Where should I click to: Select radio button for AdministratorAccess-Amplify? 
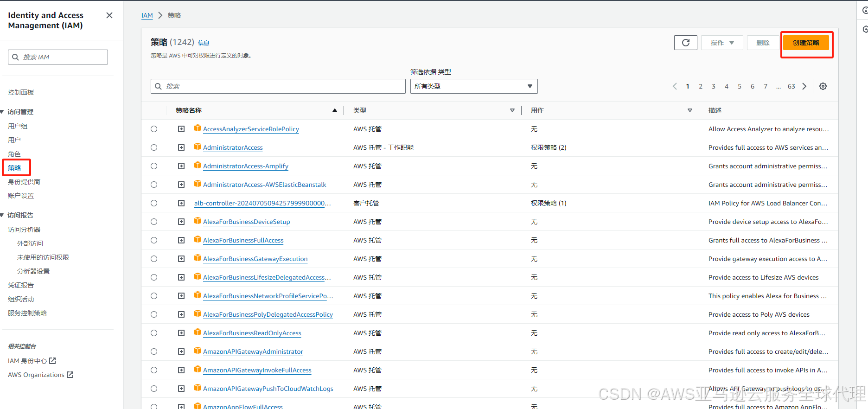(x=154, y=166)
